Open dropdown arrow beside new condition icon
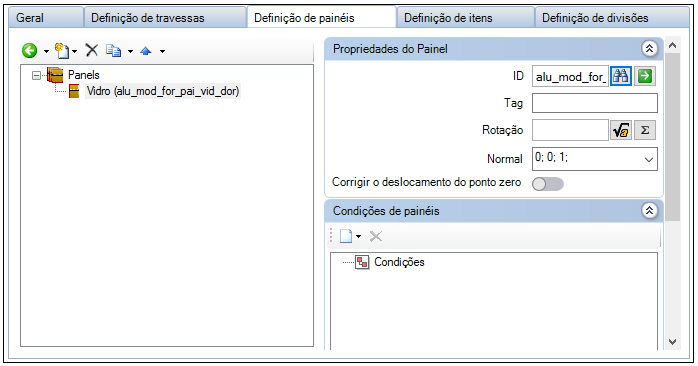This screenshot has height=366, width=698. (x=358, y=236)
